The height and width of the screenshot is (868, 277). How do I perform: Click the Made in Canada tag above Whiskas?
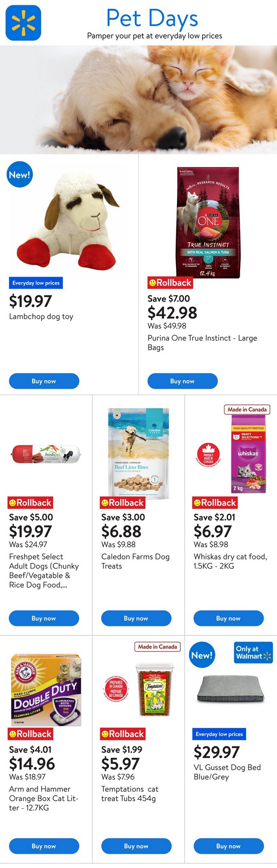tap(247, 409)
